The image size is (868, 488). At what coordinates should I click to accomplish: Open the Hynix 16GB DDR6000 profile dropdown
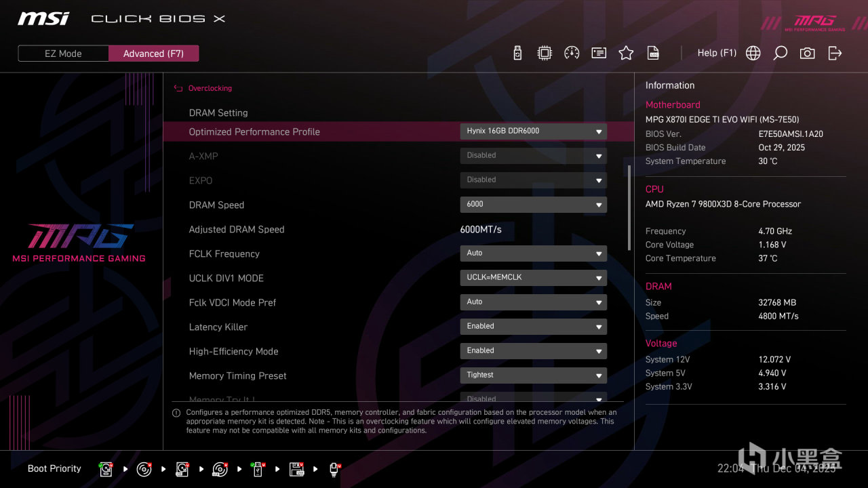pyautogui.click(x=534, y=131)
